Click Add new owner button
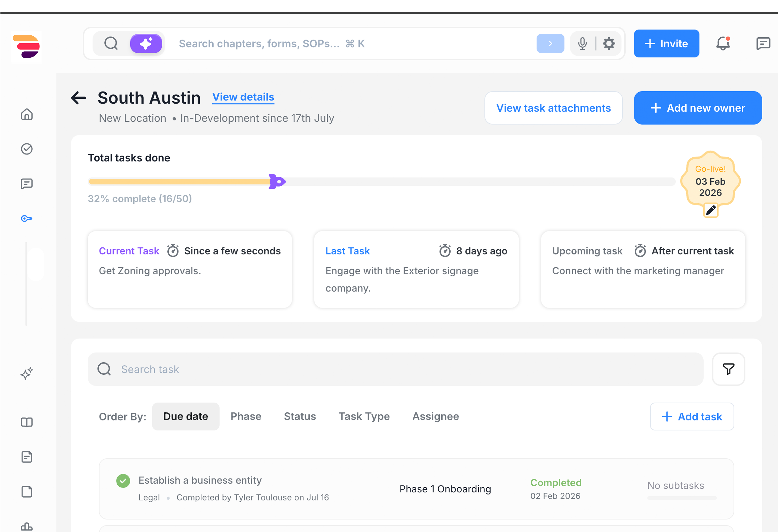Viewport: 778px width, 532px height. (x=698, y=108)
